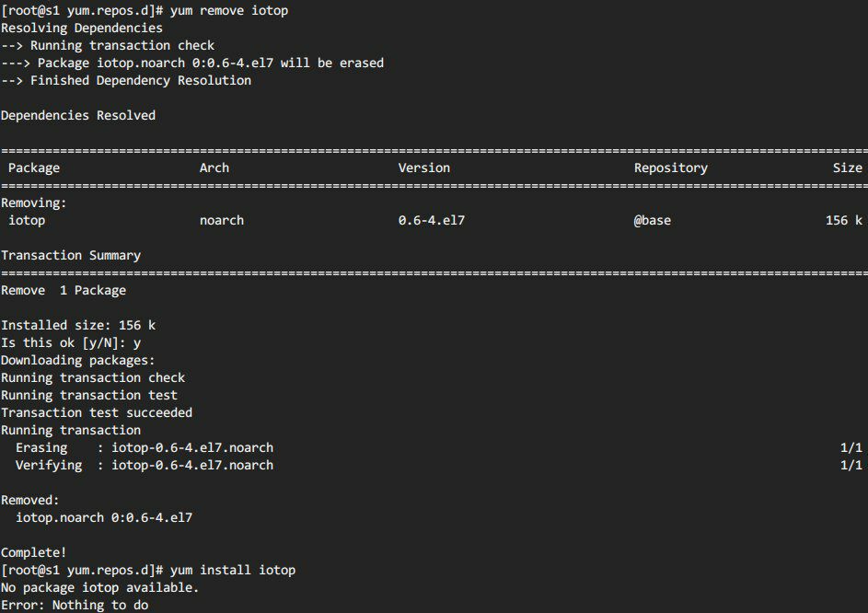Select the 'Version' column header
The width and height of the screenshot is (868, 613).
point(424,168)
